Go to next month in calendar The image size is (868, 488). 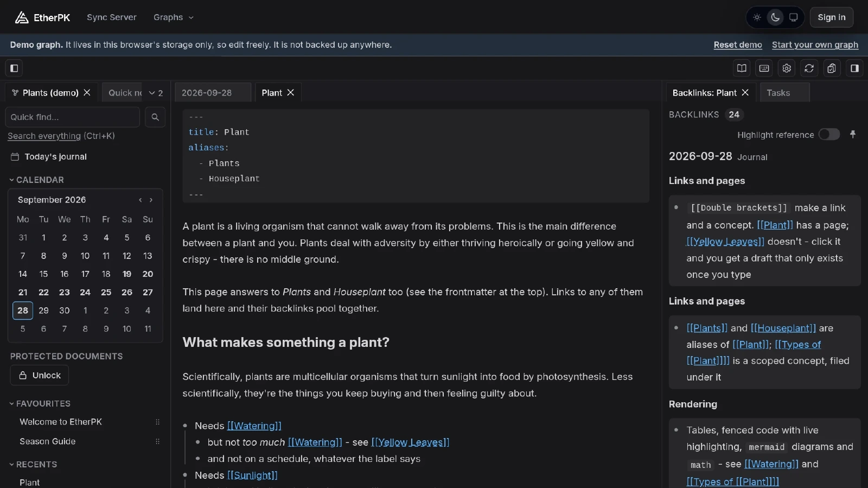(x=151, y=200)
